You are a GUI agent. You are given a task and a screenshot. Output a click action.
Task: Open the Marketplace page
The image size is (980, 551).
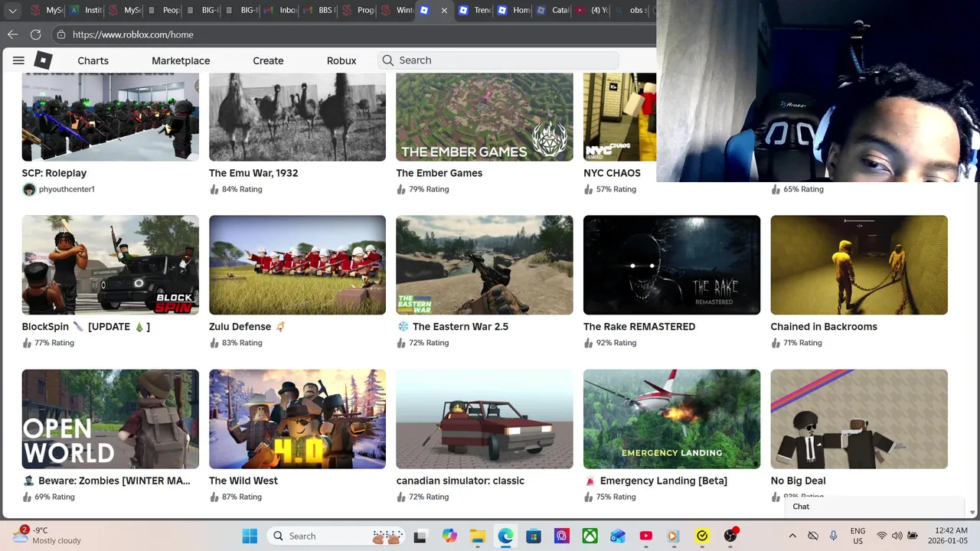point(181,60)
